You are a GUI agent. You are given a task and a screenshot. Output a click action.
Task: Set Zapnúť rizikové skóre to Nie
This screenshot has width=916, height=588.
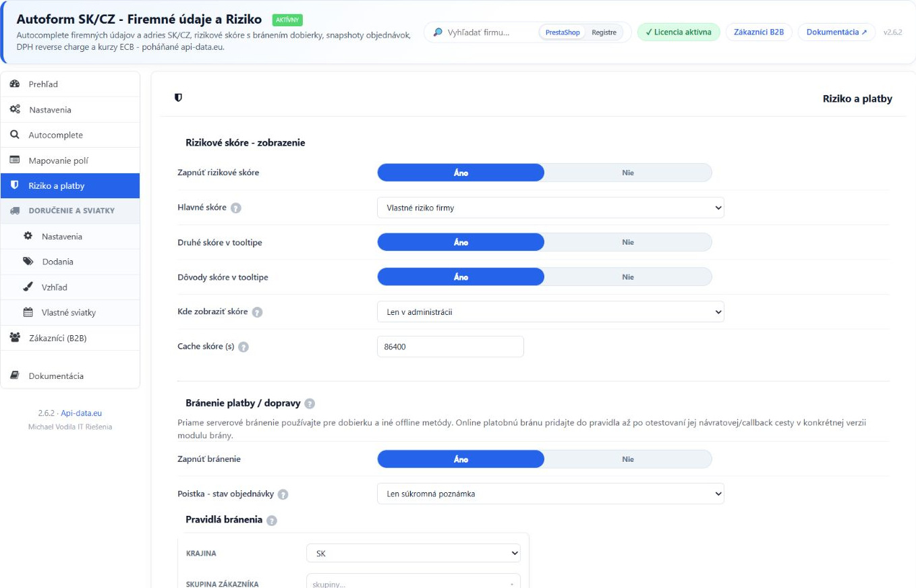[x=628, y=173]
